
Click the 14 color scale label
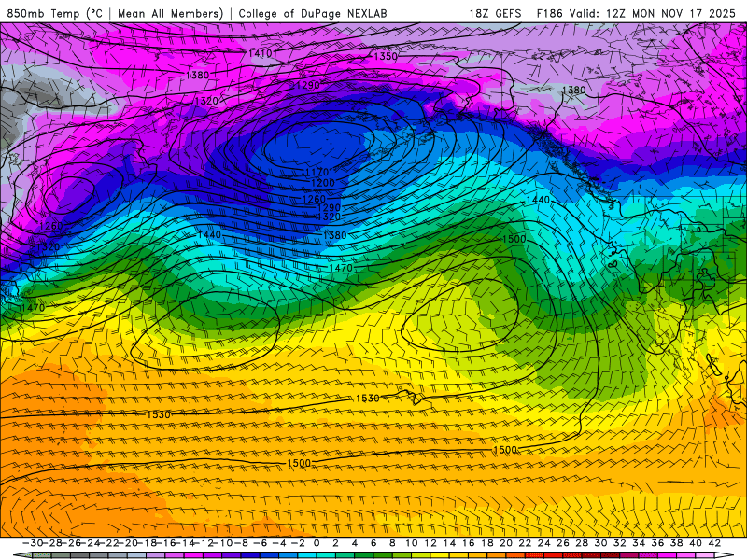(x=449, y=543)
